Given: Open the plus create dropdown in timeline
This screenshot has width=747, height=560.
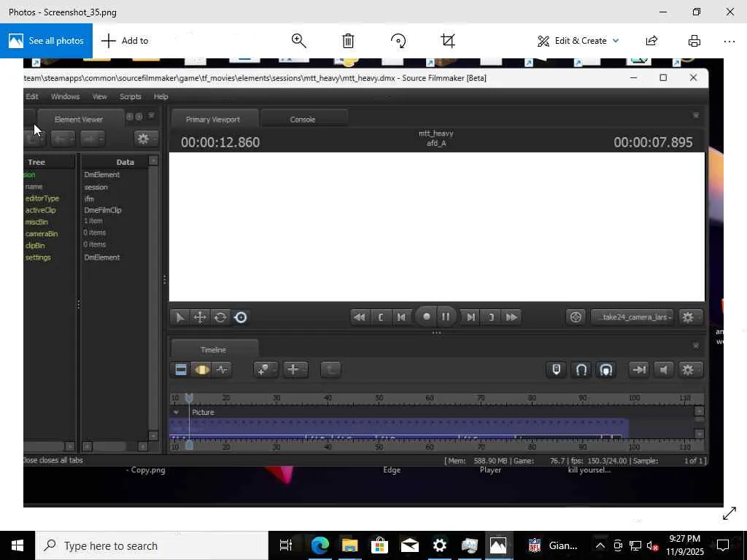Looking at the screenshot, I should 295,370.
